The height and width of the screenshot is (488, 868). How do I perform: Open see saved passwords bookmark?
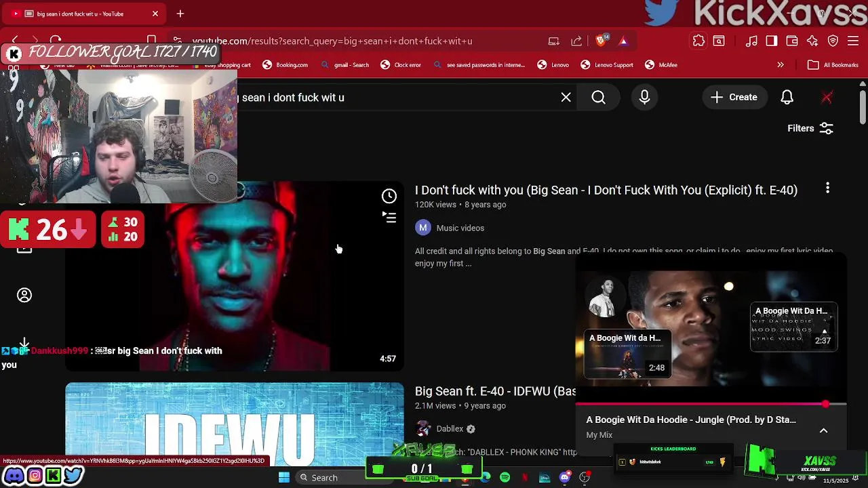click(479, 65)
